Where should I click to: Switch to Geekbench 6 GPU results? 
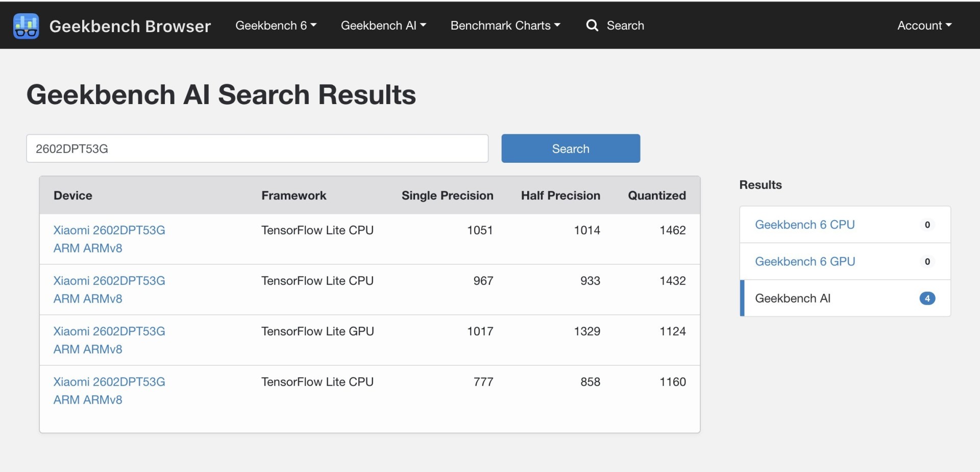point(804,261)
